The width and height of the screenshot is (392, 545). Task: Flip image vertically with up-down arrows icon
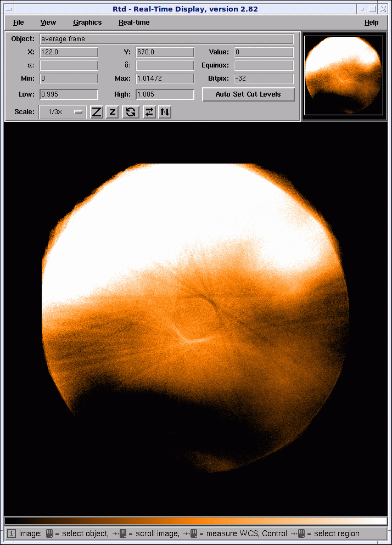(165, 112)
